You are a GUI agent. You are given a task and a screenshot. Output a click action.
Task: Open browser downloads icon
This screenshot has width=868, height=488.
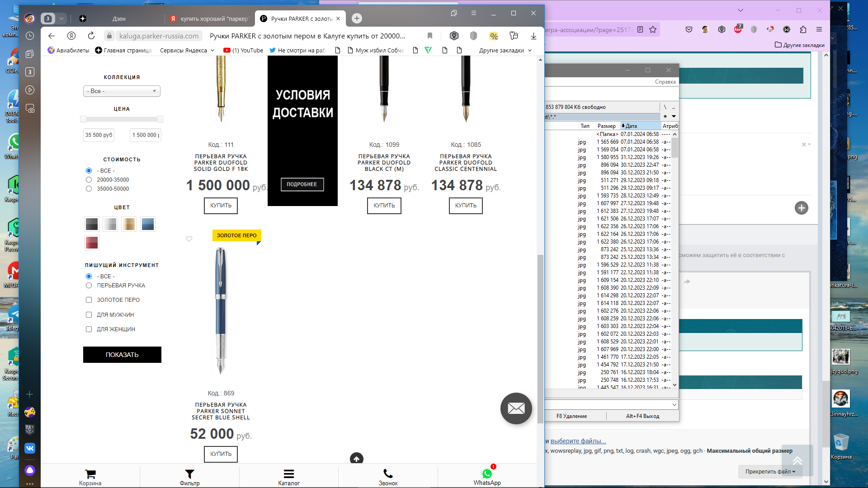pos(533,36)
